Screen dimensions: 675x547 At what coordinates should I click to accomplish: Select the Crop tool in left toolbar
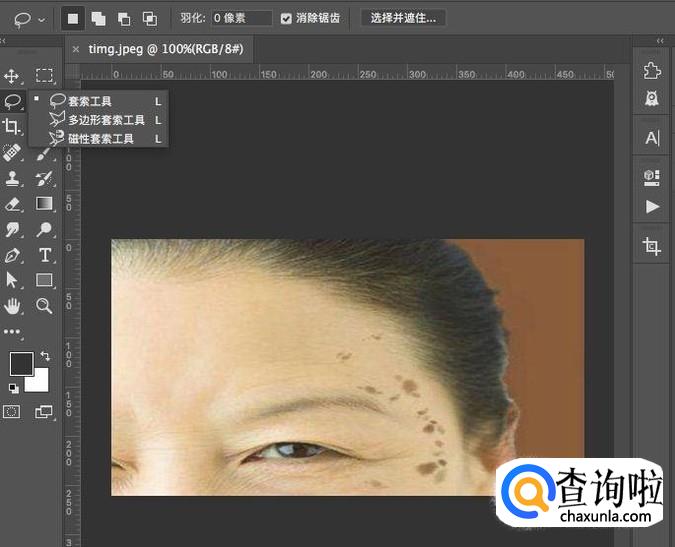coord(12,126)
